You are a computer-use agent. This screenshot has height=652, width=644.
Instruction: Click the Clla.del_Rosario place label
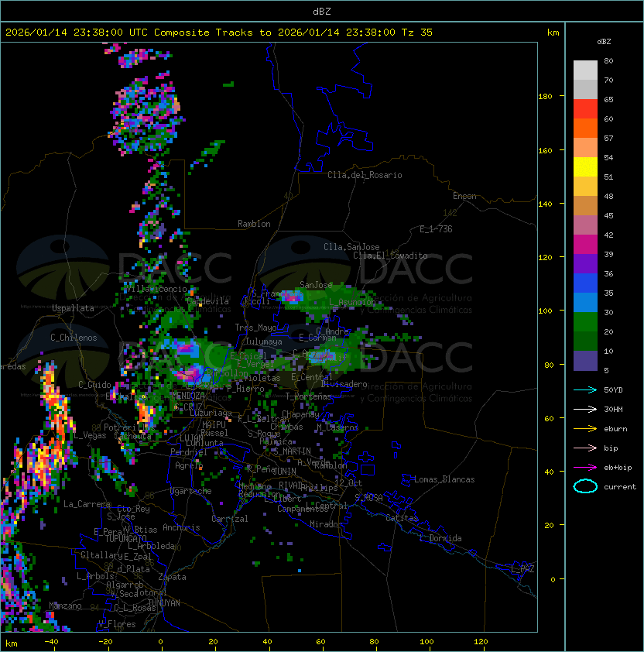[x=365, y=175]
